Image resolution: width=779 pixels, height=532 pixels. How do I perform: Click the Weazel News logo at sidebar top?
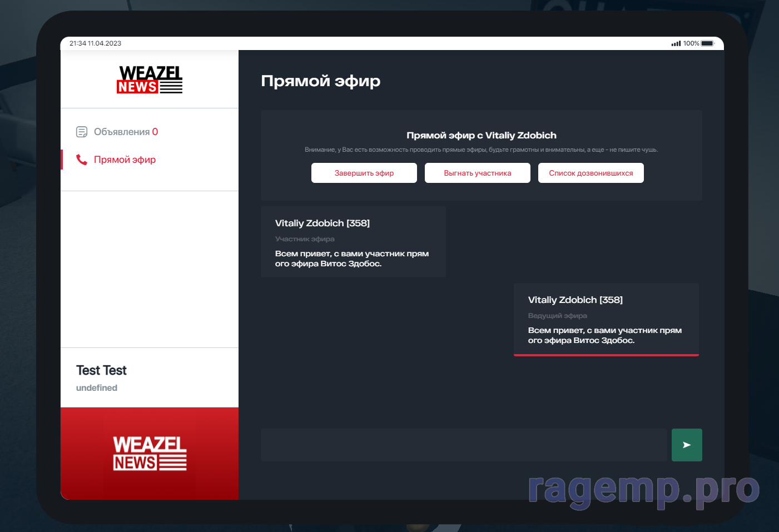[x=150, y=79]
